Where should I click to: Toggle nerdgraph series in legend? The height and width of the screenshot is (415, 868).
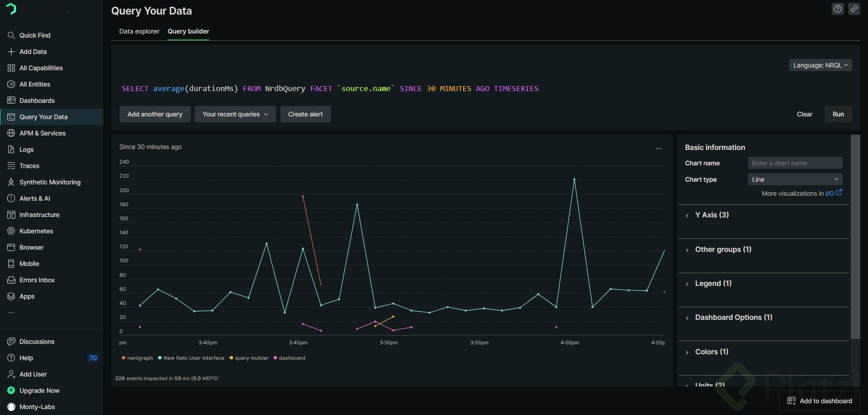(137, 358)
